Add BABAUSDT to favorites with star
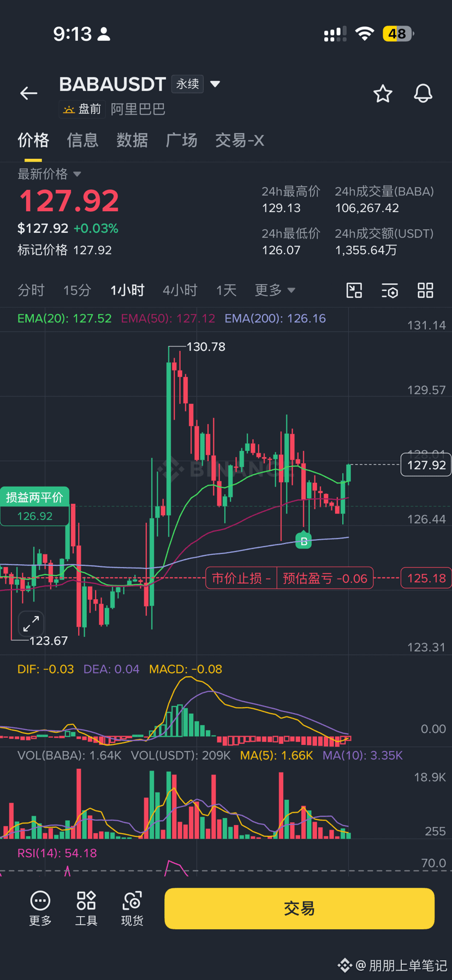The image size is (452, 980). point(383,94)
